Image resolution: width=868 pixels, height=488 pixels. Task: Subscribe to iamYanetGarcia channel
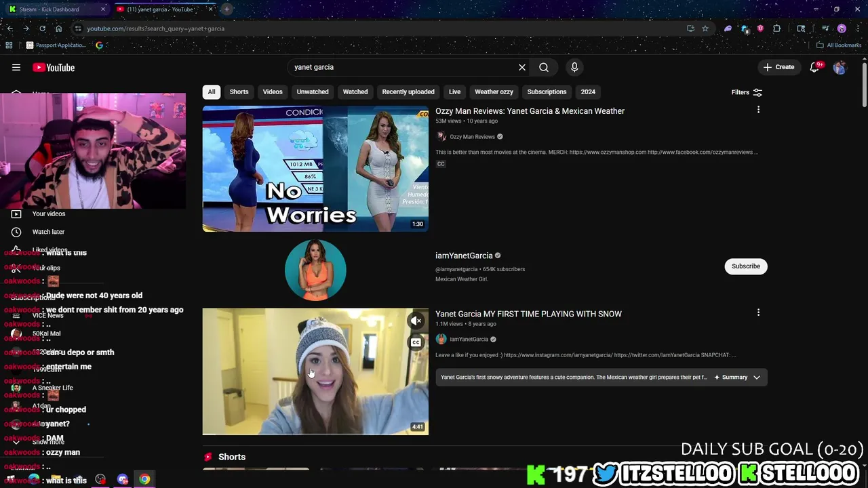746,266
